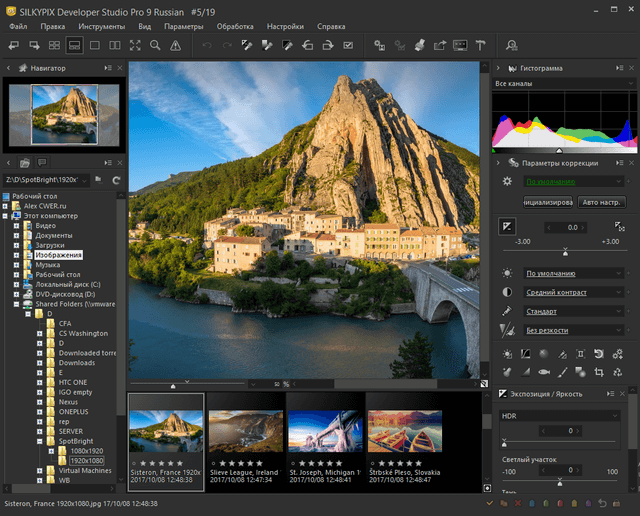This screenshot has height=516, width=640.
Task: Open the 'Инструменты' menu
Action: tap(101, 25)
